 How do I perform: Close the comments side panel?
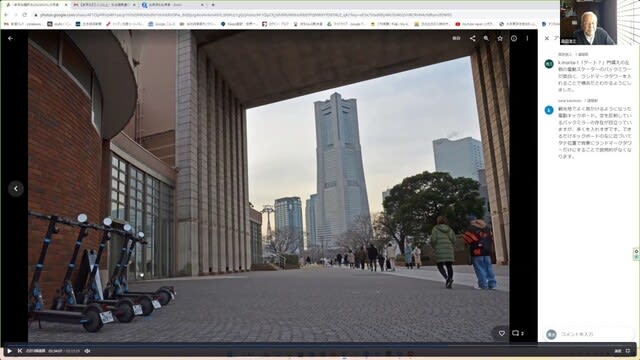coord(547,38)
